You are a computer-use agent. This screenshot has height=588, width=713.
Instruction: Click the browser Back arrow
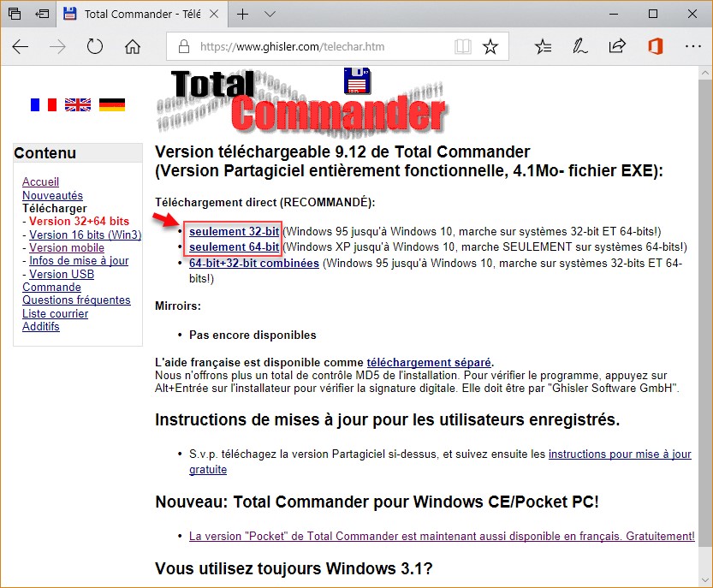(x=20, y=46)
